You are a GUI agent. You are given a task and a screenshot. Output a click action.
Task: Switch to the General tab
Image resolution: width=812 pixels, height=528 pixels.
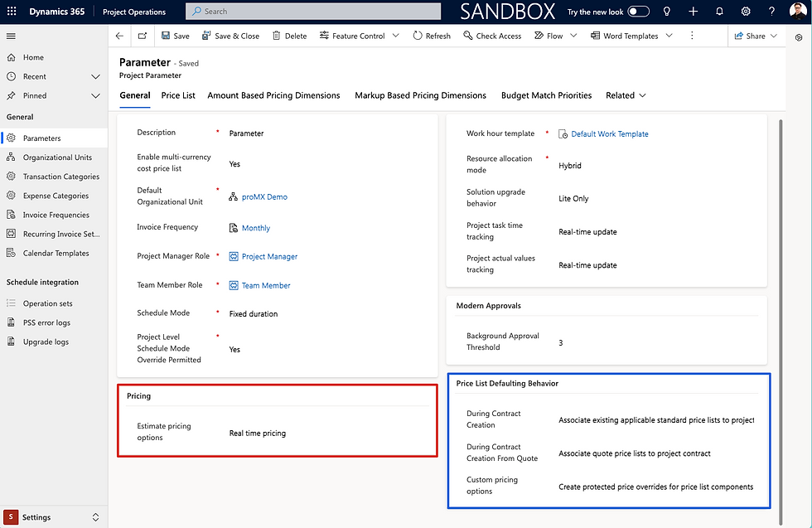click(x=134, y=95)
